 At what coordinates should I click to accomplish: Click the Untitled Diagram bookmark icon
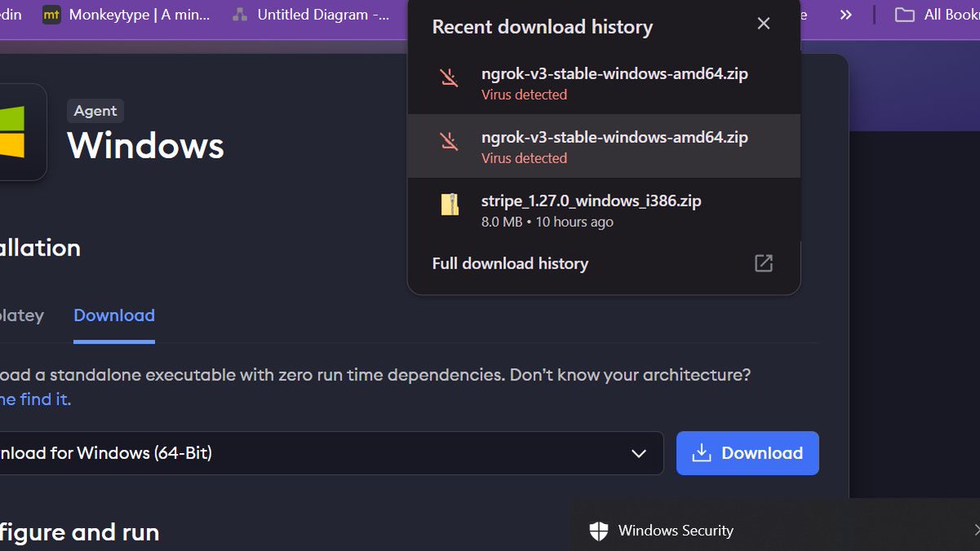click(239, 15)
